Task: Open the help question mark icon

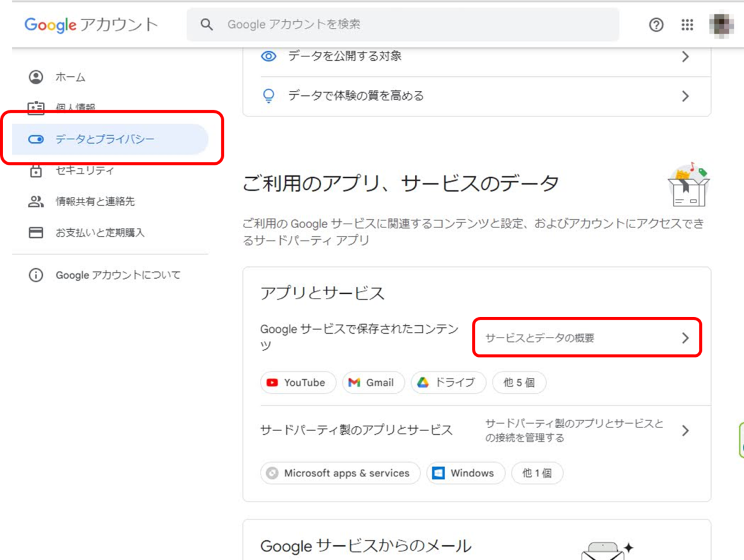Action: [x=656, y=25]
